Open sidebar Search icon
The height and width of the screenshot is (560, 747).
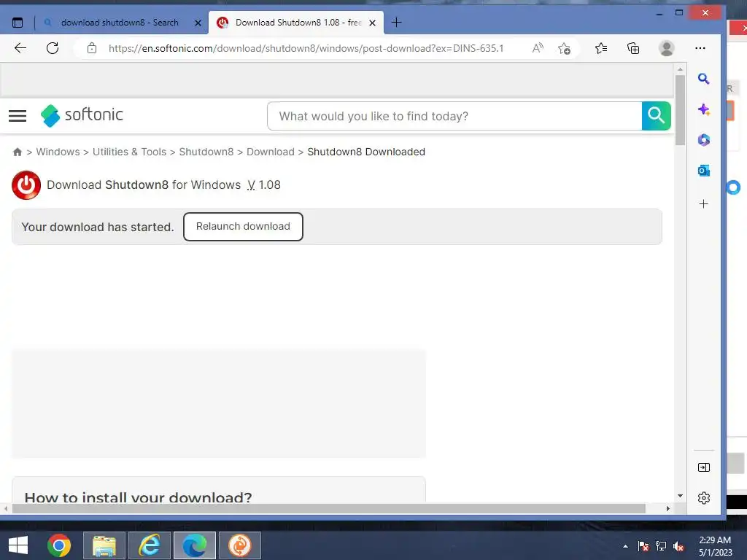704,79
